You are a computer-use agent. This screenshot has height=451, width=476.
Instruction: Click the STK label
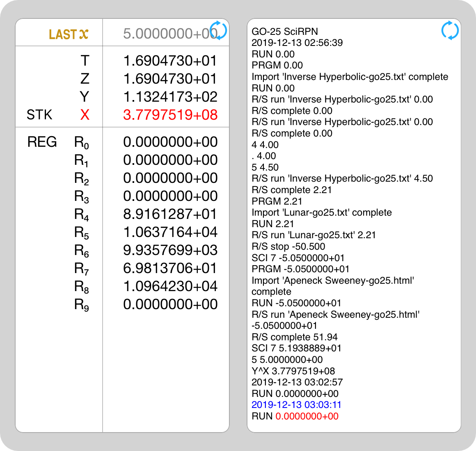(x=39, y=115)
